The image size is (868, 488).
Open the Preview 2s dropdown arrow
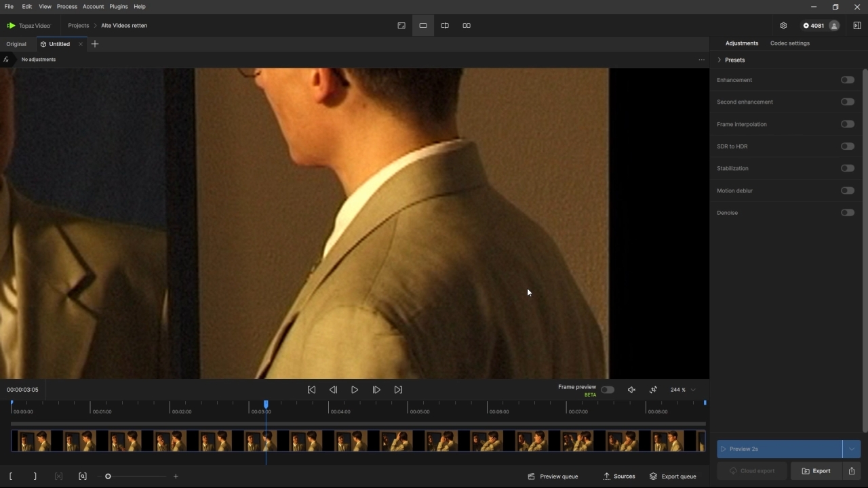click(x=852, y=449)
